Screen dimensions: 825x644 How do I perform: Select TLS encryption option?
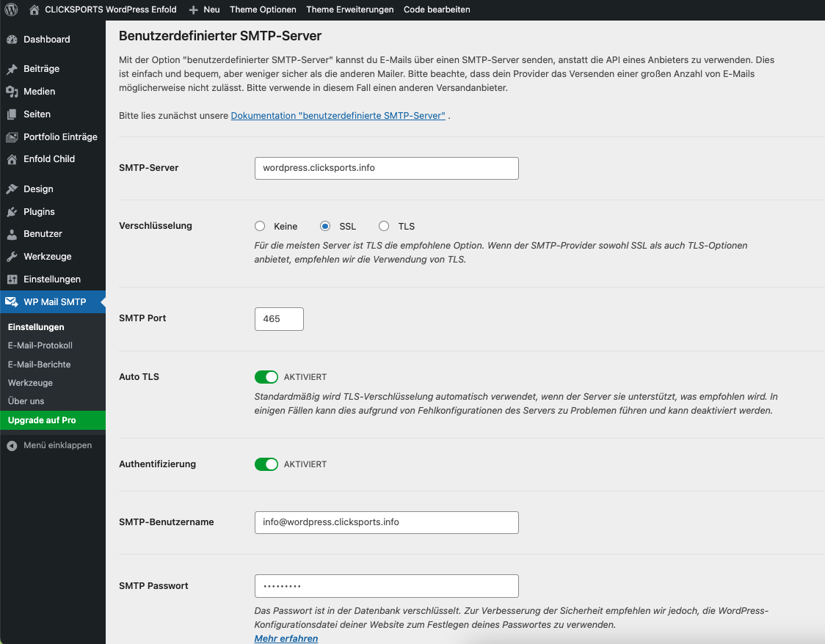pyautogui.click(x=384, y=226)
